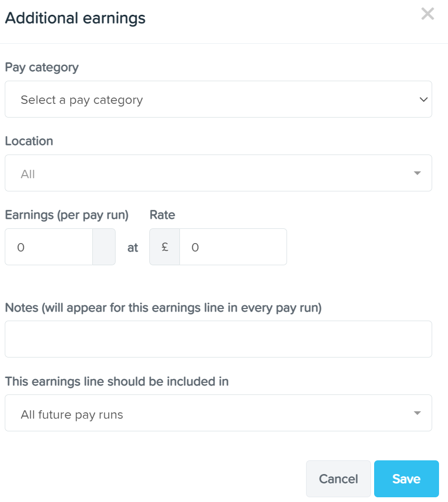
Task: Click the Pay category label
Action: coord(42,67)
